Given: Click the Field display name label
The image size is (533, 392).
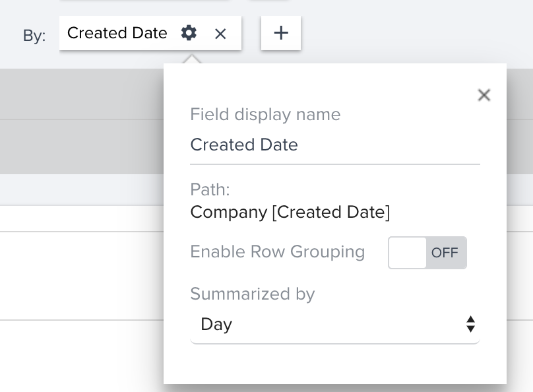Looking at the screenshot, I should tap(265, 114).
